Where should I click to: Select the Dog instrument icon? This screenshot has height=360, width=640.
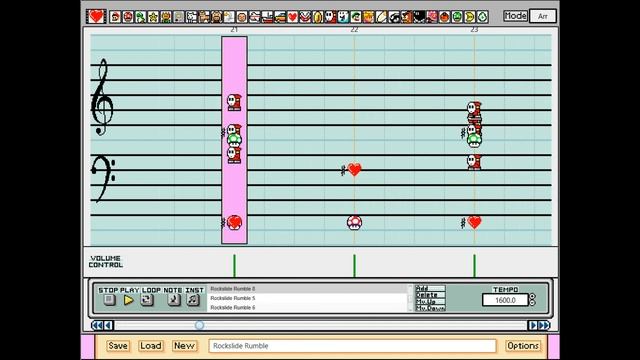coord(191,17)
